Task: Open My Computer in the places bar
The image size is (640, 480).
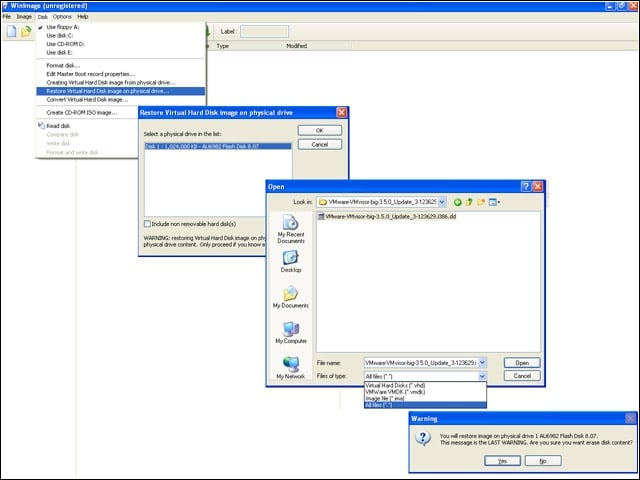Action: pos(291,332)
